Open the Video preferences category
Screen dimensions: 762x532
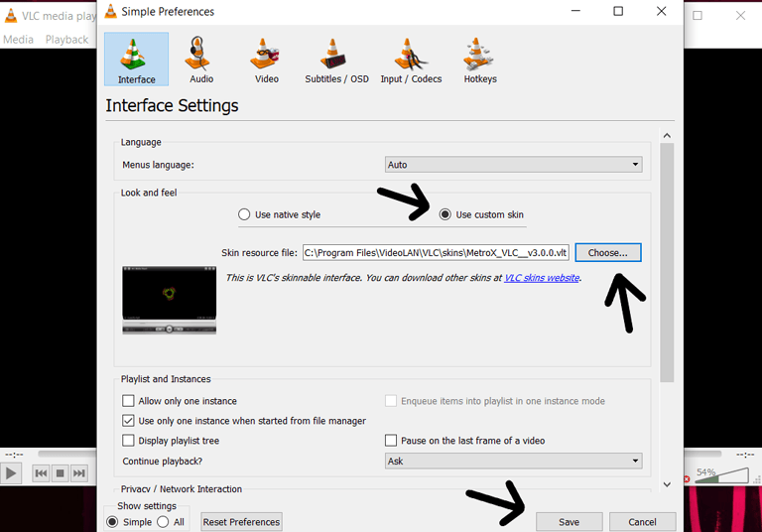coord(266,60)
